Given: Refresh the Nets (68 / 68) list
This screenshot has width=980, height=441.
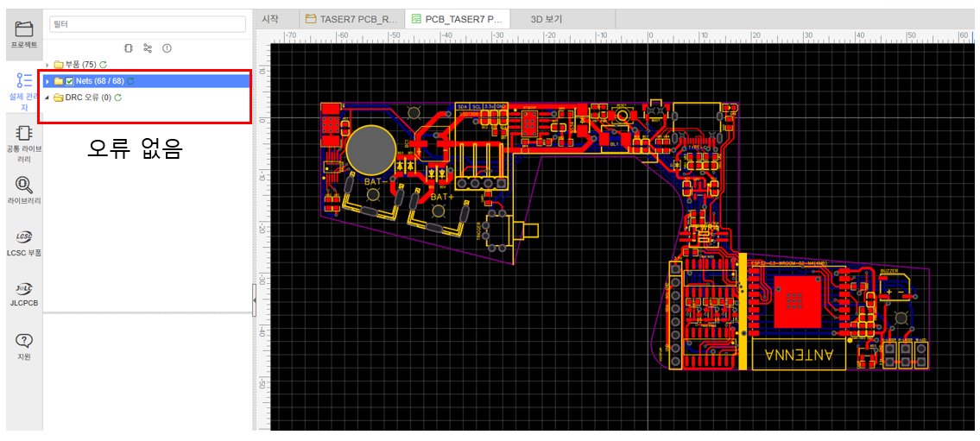Looking at the screenshot, I should coord(130,81).
